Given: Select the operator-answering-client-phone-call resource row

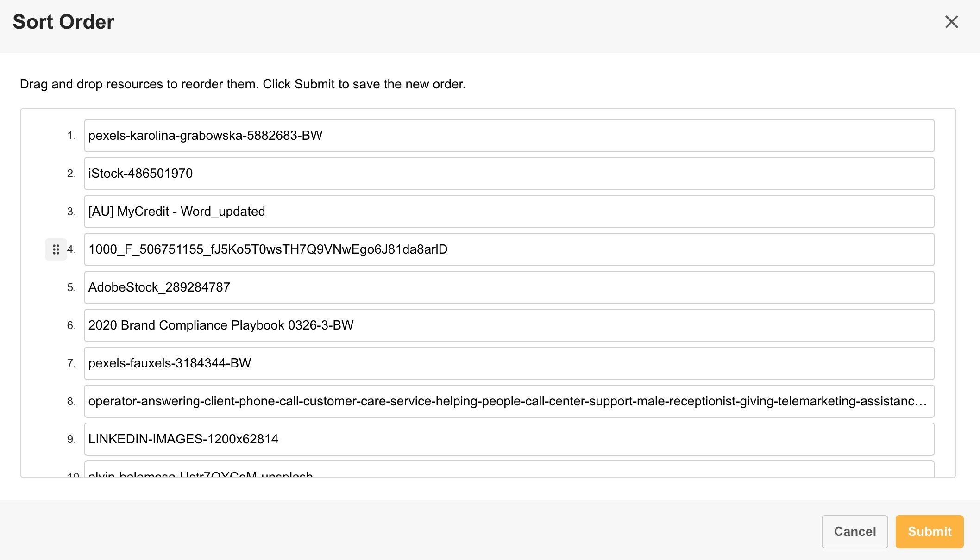Looking at the screenshot, I should (509, 401).
